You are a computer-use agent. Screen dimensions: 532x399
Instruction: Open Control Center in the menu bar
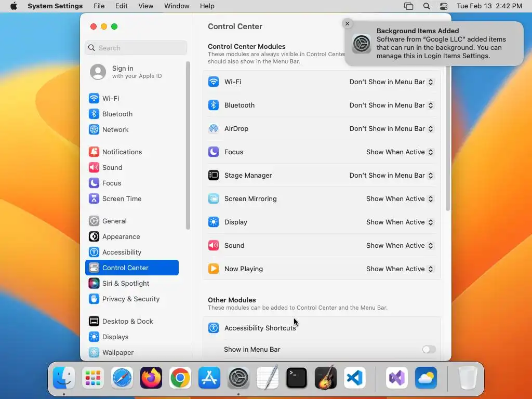click(444, 6)
